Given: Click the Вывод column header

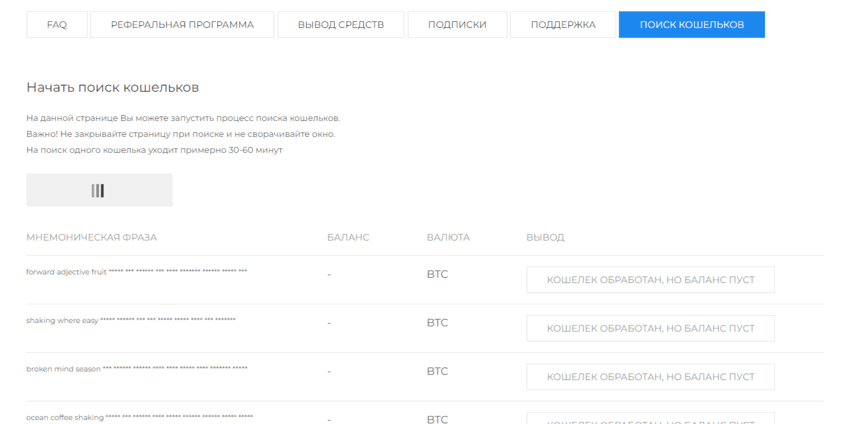Looking at the screenshot, I should [545, 238].
